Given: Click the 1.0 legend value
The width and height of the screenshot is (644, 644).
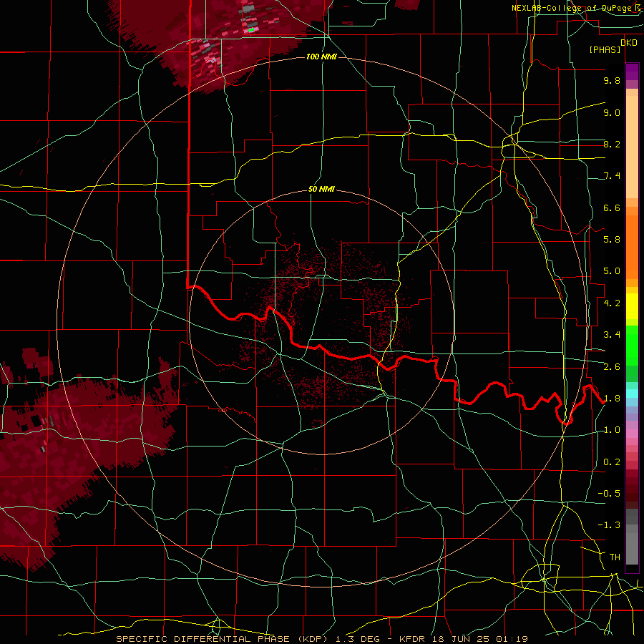Looking at the screenshot, I should 612,430.
